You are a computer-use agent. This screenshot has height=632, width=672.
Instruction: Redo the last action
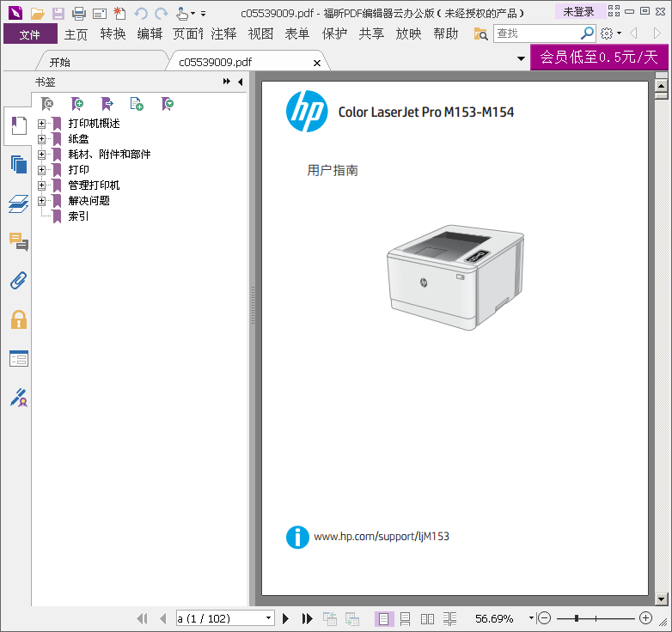point(162,14)
